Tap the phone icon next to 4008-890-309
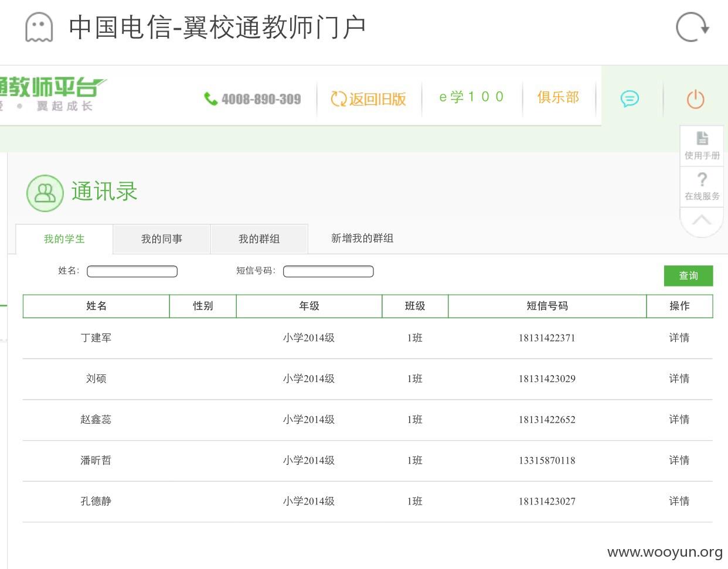Viewport: 728px width, 569px height. point(210,99)
